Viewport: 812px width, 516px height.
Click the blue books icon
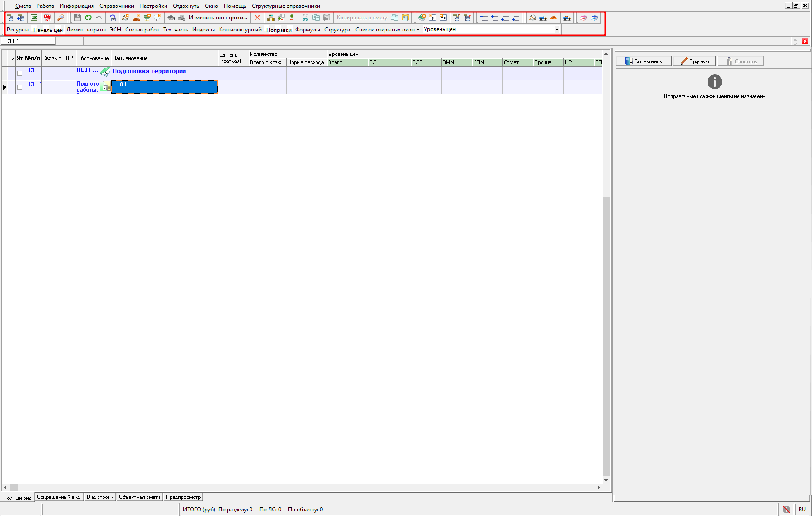[x=594, y=18]
